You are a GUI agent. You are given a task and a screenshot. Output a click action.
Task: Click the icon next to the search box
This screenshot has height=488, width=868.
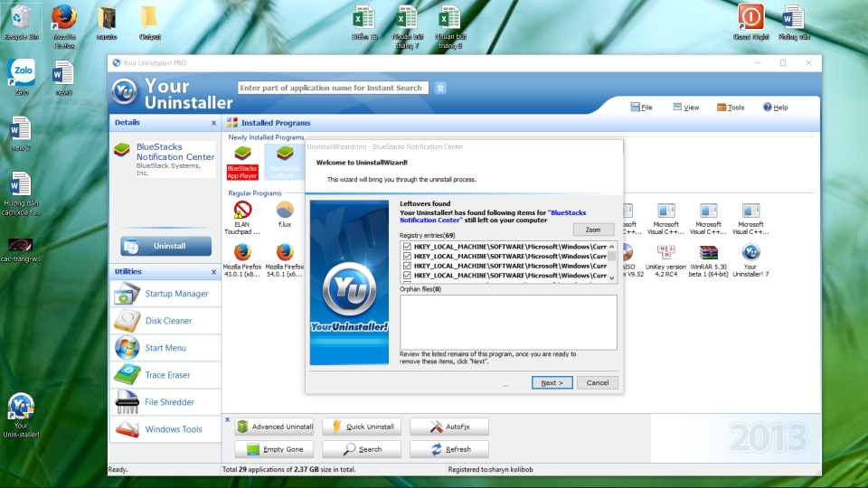[x=440, y=88]
